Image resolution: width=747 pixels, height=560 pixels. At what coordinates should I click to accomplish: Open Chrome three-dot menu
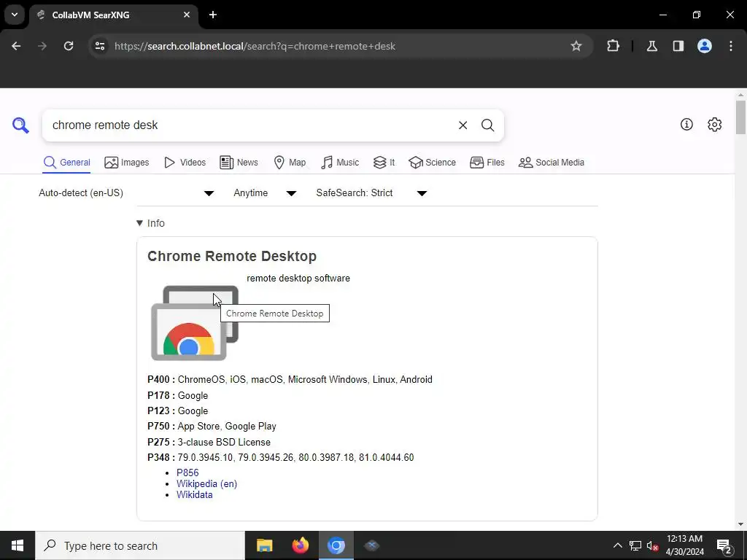tap(731, 46)
